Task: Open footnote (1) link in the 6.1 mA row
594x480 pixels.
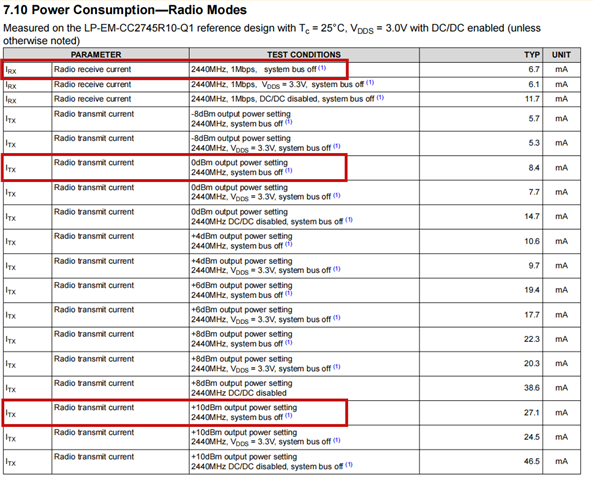Action: [370, 83]
